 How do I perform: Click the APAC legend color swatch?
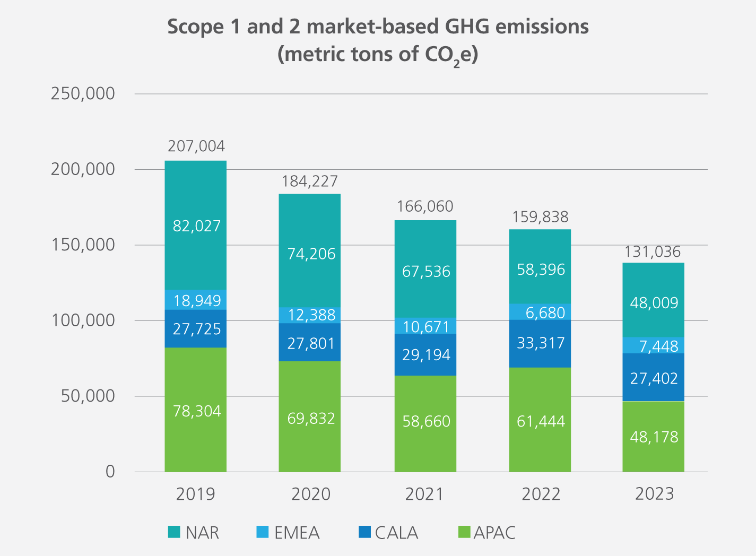click(x=465, y=532)
